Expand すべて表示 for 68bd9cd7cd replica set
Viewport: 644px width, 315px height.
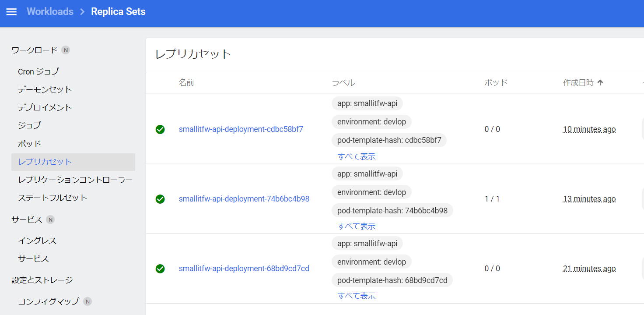tap(356, 296)
